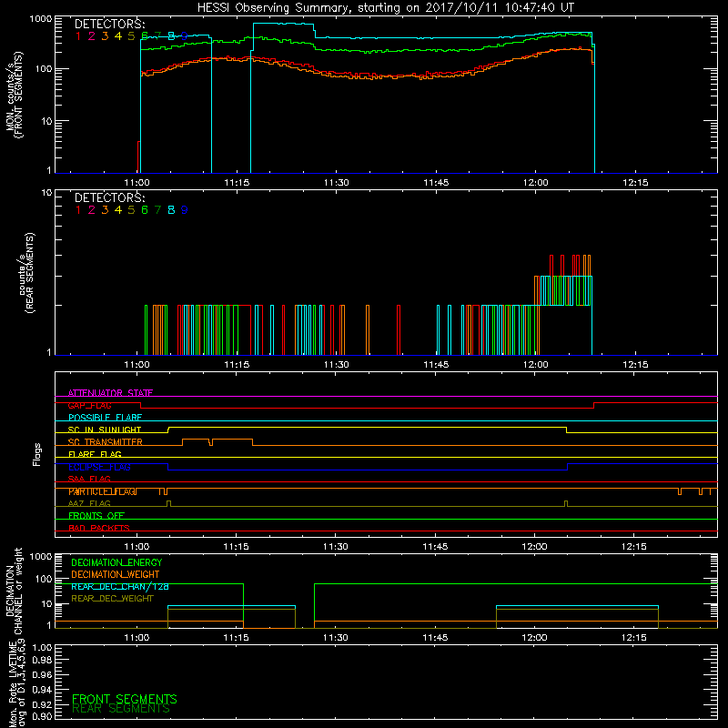The width and height of the screenshot is (728, 728).
Task: Click the ECLIPSE_FLAG label
Action: click(x=99, y=467)
